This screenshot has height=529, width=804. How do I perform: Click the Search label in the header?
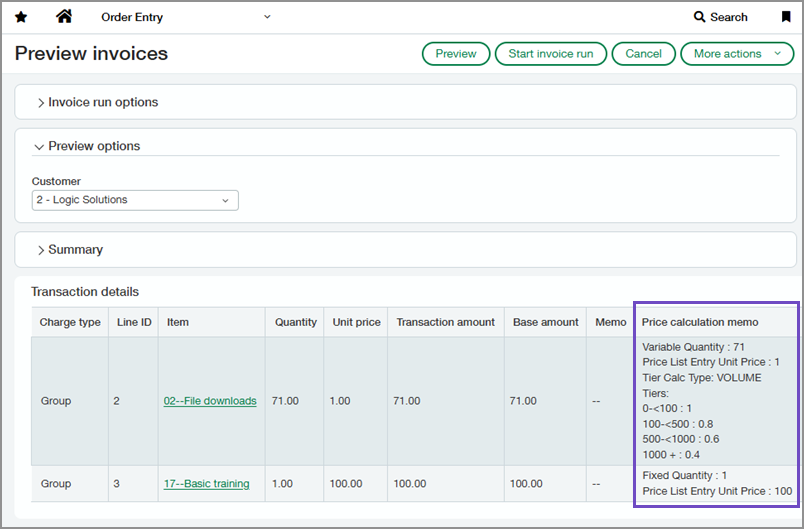pos(729,17)
